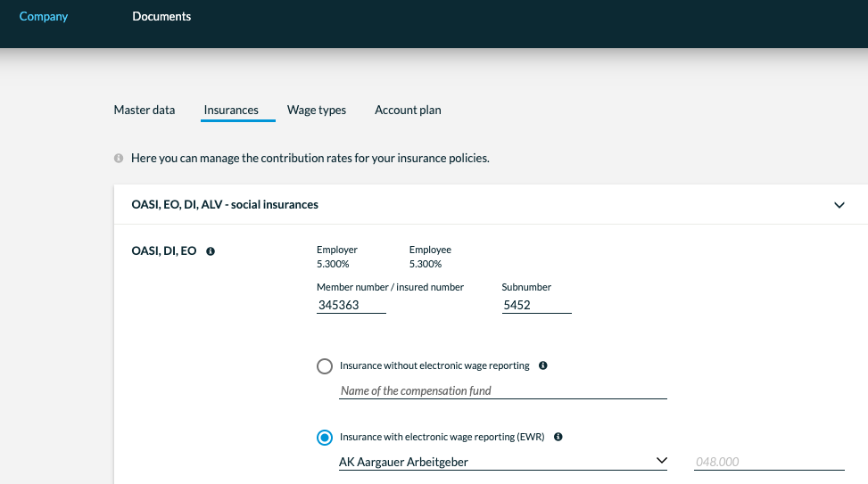The image size is (868, 484).
Task: Click the Insurance with electronic wage reporting label
Action: [442, 437]
